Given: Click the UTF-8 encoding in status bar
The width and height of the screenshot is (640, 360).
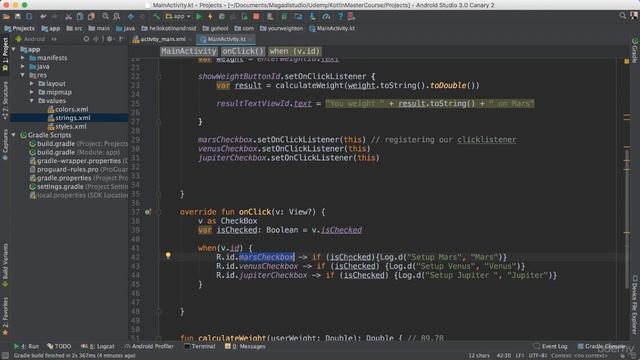Looking at the screenshot, I should tap(539, 356).
